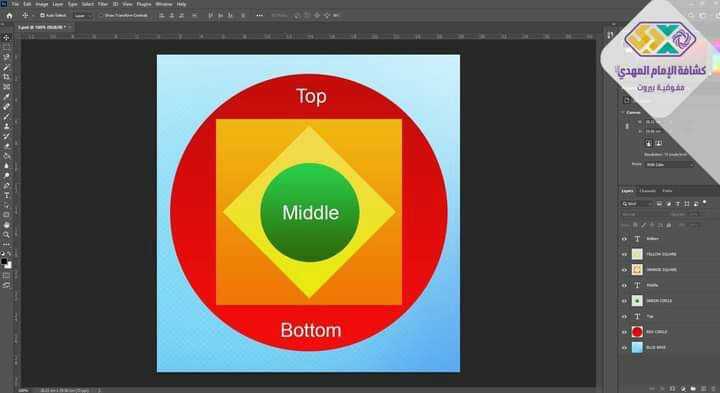Switch to the Channels tab
720x393 pixels.
point(647,191)
